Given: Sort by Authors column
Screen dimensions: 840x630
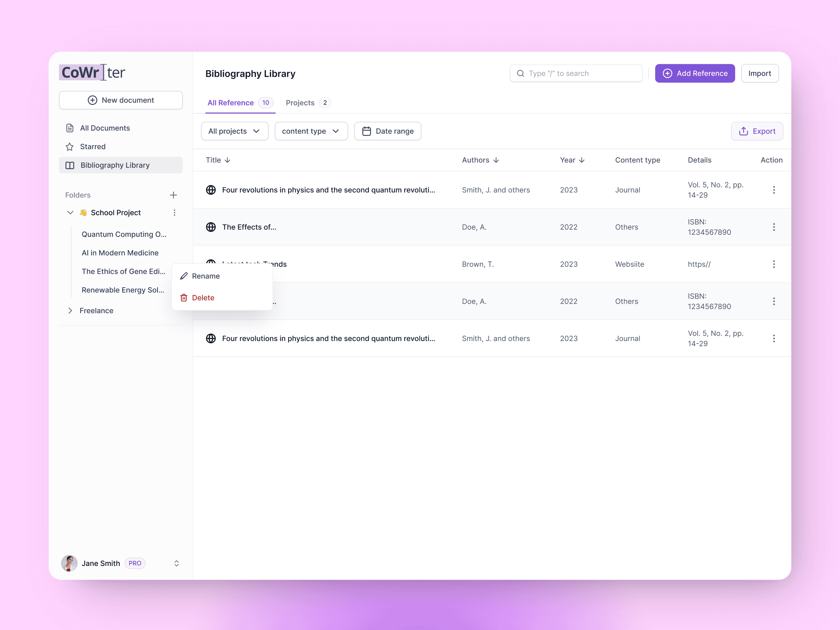Looking at the screenshot, I should point(480,160).
